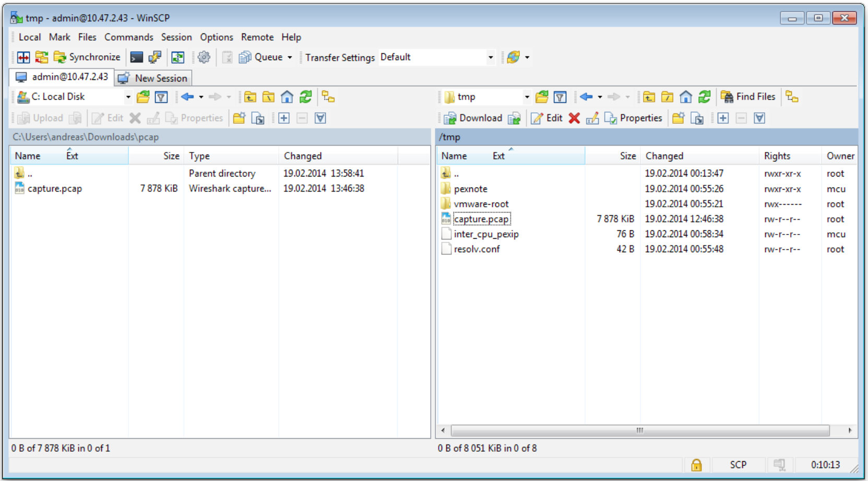Viewport: 868px width, 481px height.
Task: Click the Download button
Action: [x=473, y=119]
